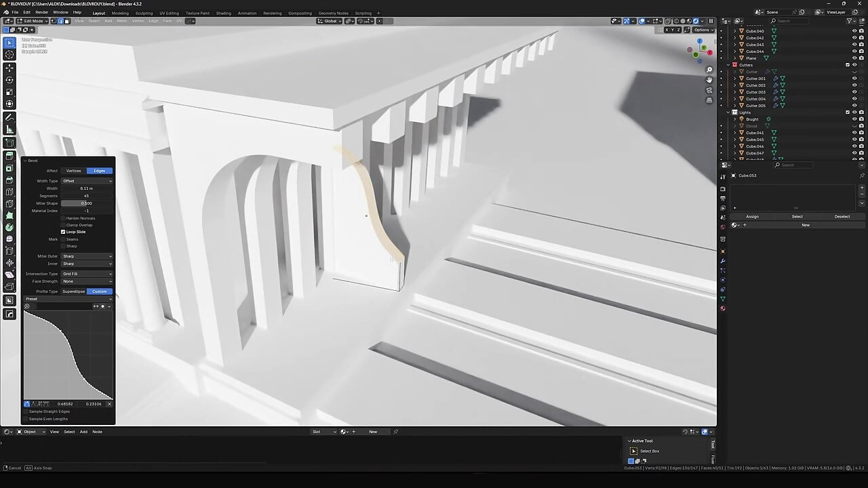The image size is (868, 488).
Task: Click the proportional editing icon in header
Action: [380, 21]
